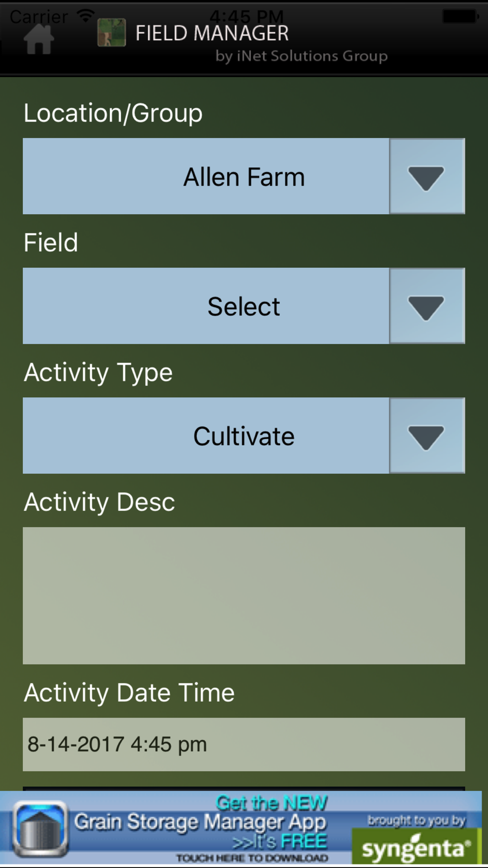Click 'Get the NEW' banner headline
488x868 pixels.
coord(271,803)
